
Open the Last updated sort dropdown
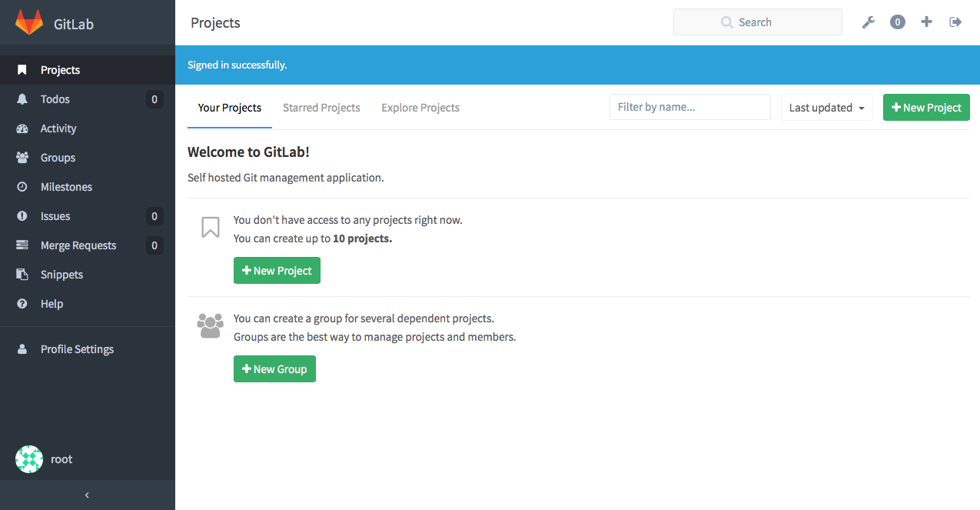[x=826, y=107]
